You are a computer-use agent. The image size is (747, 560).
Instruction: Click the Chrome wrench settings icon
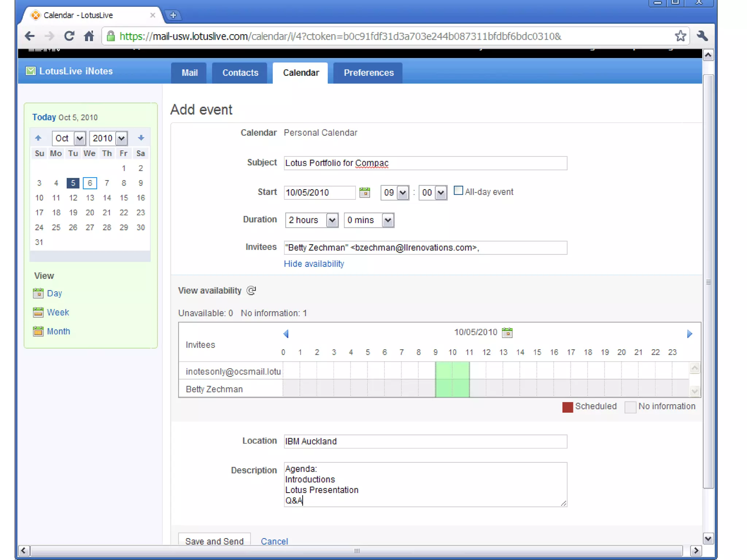click(702, 36)
